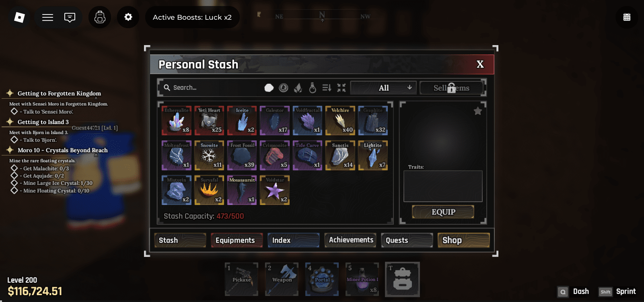Image resolution: width=644 pixels, height=302 pixels.
Task: Open the settings gear icon
Action: [128, 17]
